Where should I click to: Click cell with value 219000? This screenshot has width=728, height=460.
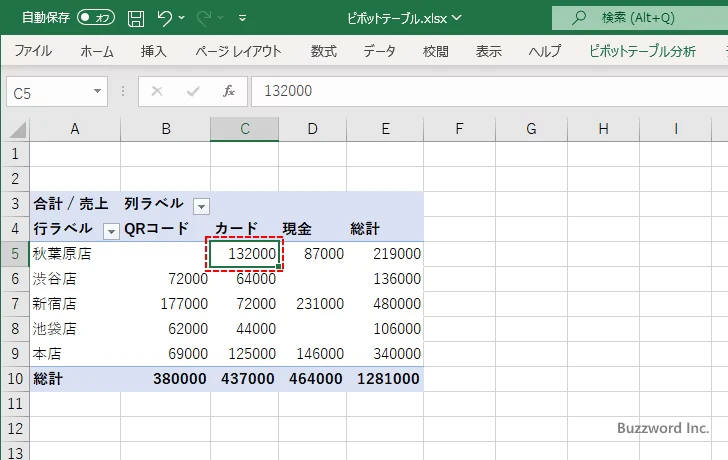385,254
